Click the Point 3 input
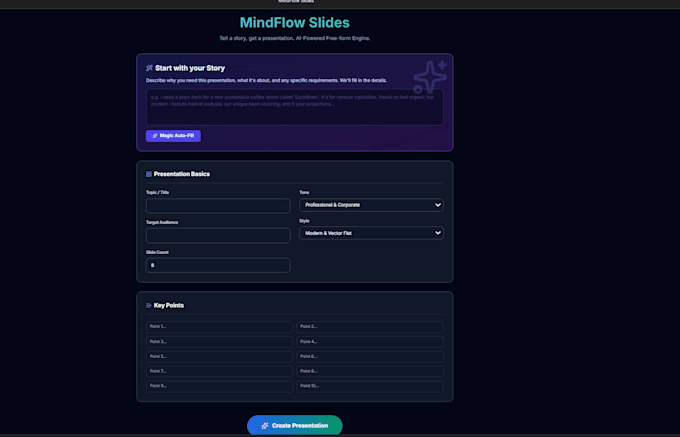 coord(219,342)
